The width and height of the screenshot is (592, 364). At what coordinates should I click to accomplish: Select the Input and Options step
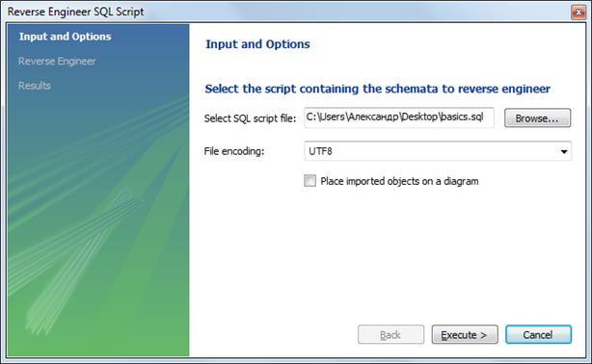65,37
